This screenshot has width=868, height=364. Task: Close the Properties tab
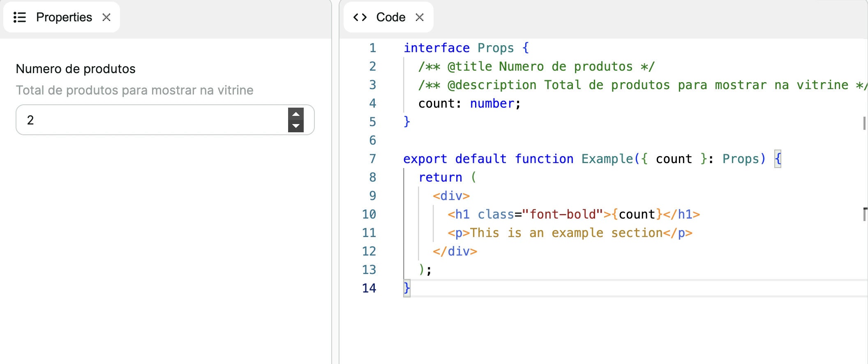[106, 17]
